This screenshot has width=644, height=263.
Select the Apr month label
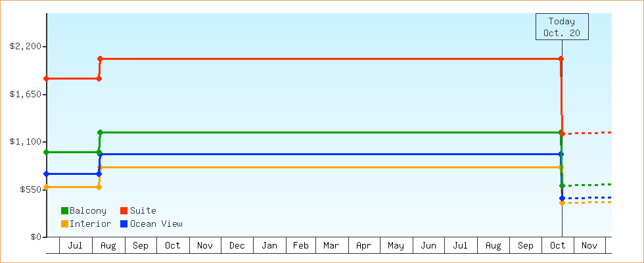coord(363,246)
